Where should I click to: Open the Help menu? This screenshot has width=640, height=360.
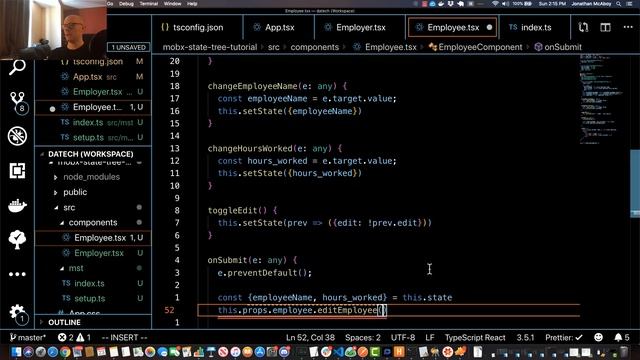click(x=192, y=4)
